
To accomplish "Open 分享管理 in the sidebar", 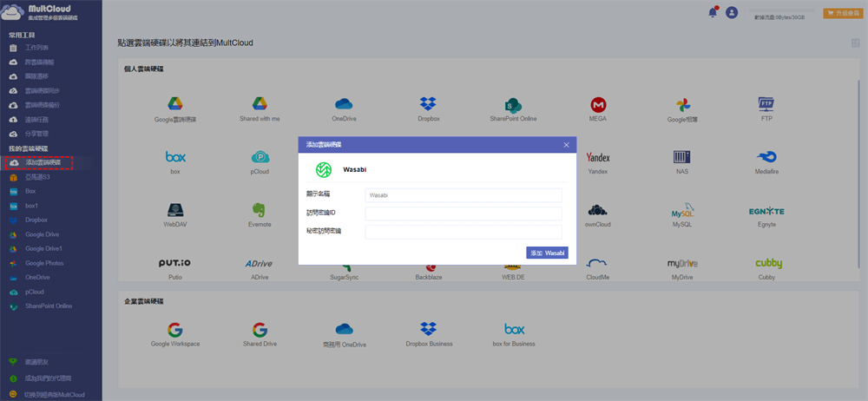I will click(x=36, y=134).
